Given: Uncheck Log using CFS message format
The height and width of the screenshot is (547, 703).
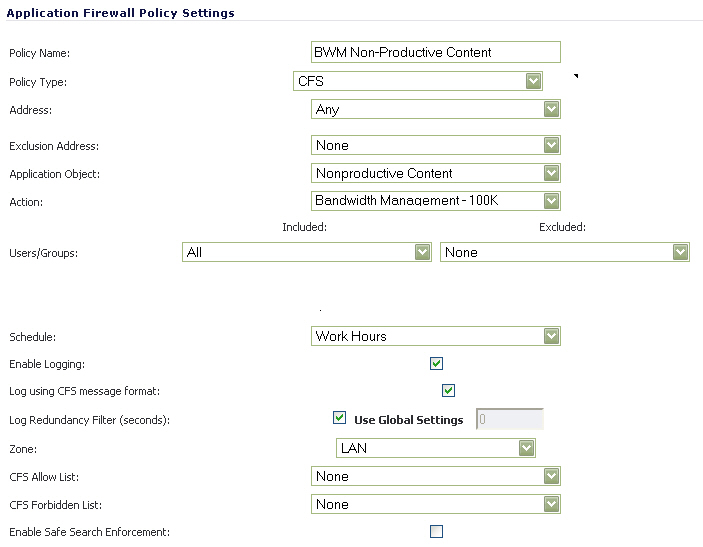Looking at the screenshot, I should coord(448,390).
